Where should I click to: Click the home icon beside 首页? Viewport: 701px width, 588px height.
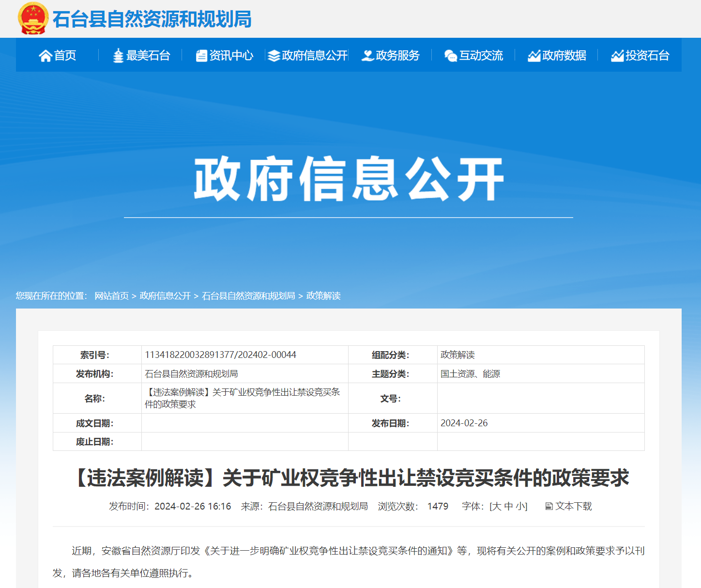pyautogui.click(x=46, y=56)
